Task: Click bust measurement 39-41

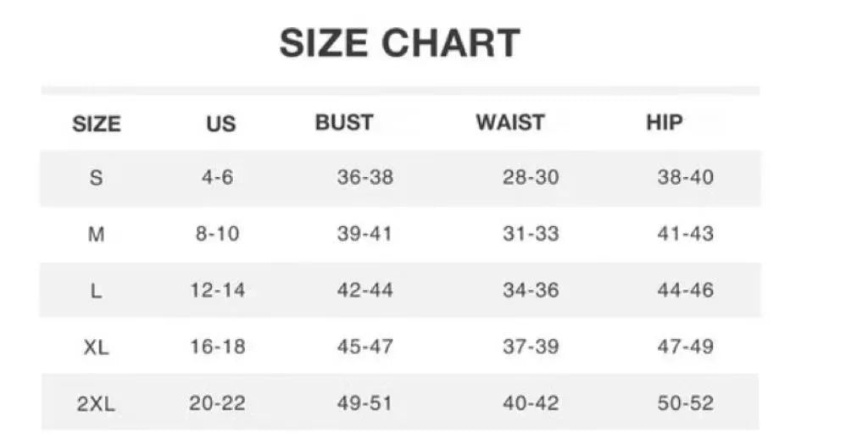Action: click(365, 234)
